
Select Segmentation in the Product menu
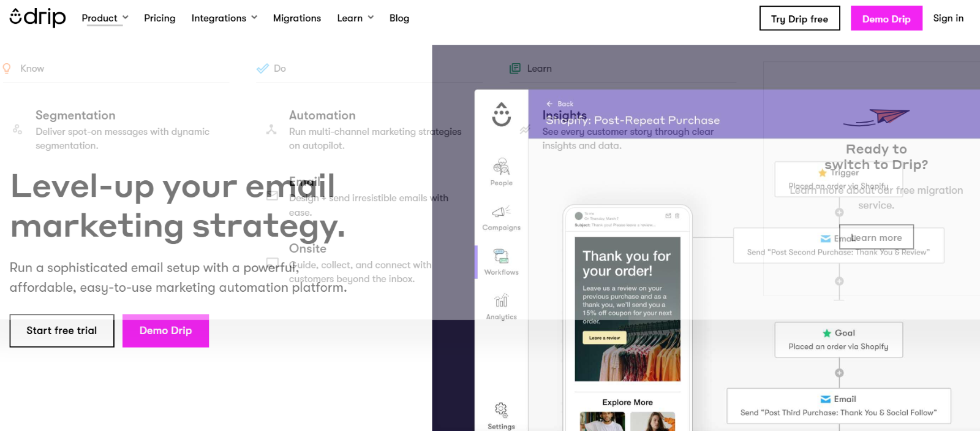(x=75, y=115)
